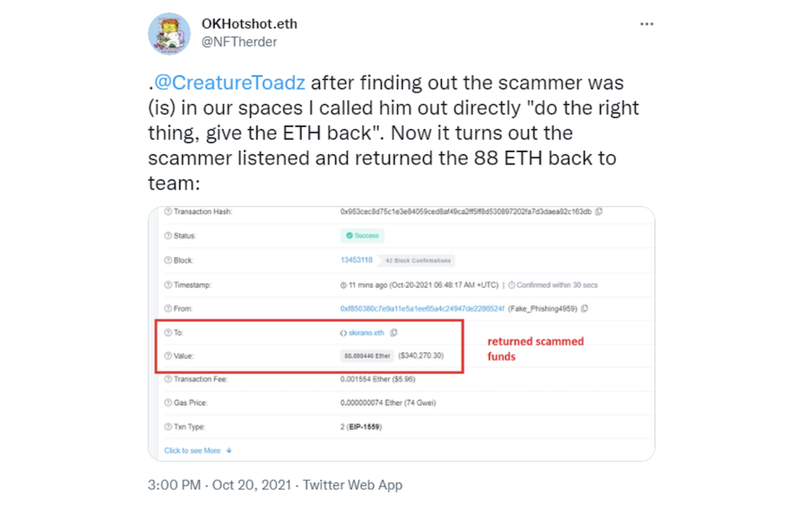Open the @CreatureToadz mention link
The image size is (812, 511).
[x=230, y=83]
